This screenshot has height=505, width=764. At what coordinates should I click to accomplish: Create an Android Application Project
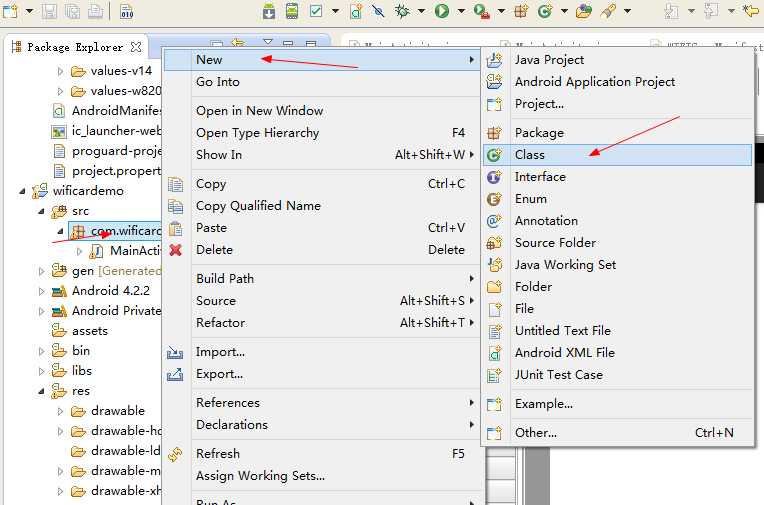pyautogui.click(x=617, y=82)
